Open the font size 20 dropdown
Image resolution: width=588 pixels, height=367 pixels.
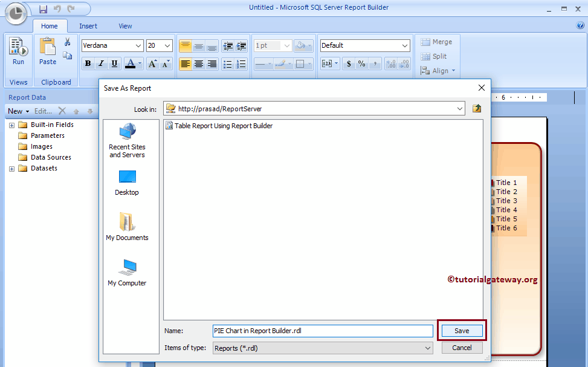coord(167,46)
